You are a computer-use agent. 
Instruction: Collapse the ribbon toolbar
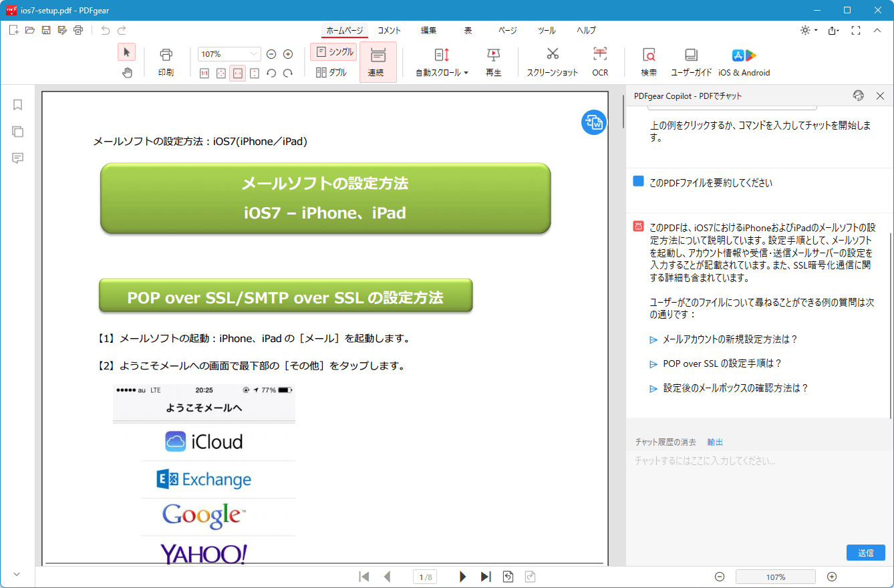tap(878, 30)
